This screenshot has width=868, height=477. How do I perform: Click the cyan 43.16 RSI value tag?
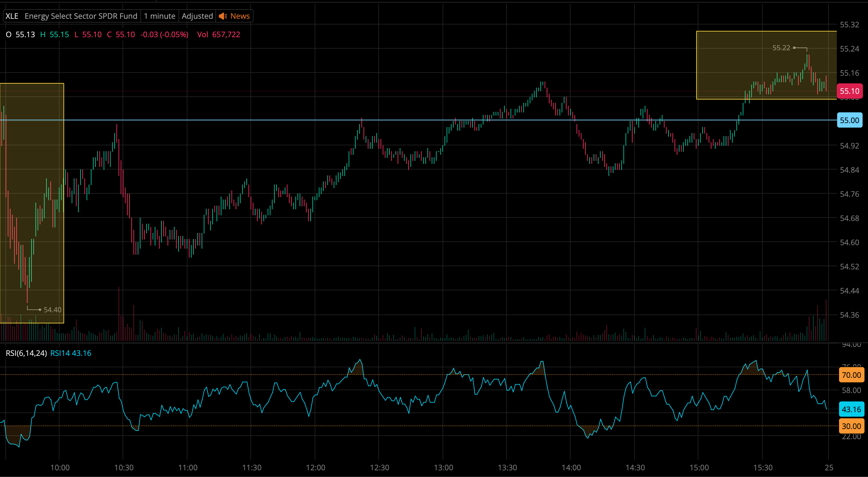851,409
